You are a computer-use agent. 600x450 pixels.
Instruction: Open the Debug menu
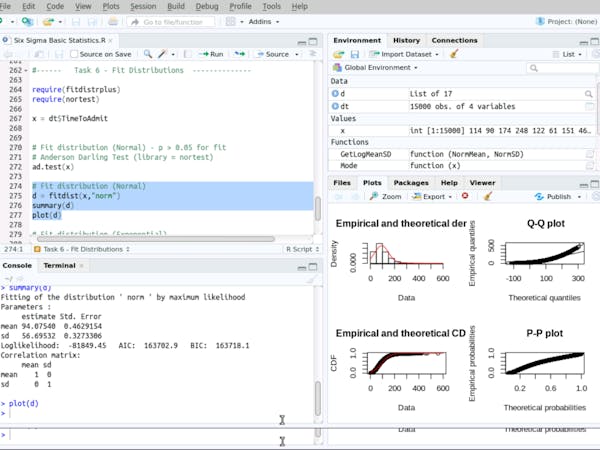207,7
